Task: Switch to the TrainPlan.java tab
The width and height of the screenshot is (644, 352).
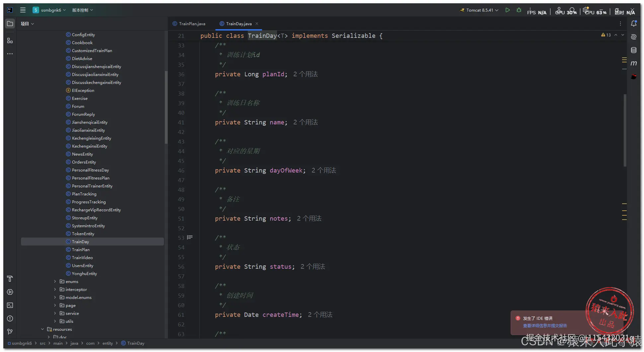Action: [x=189, y=24]
